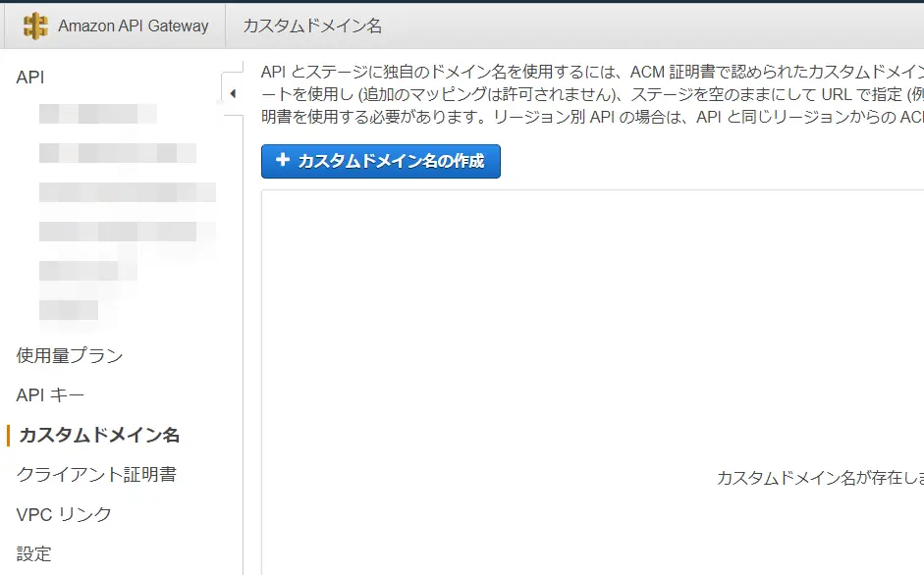Click the カスタムドメイン名の作成 button

pos(381,161)
